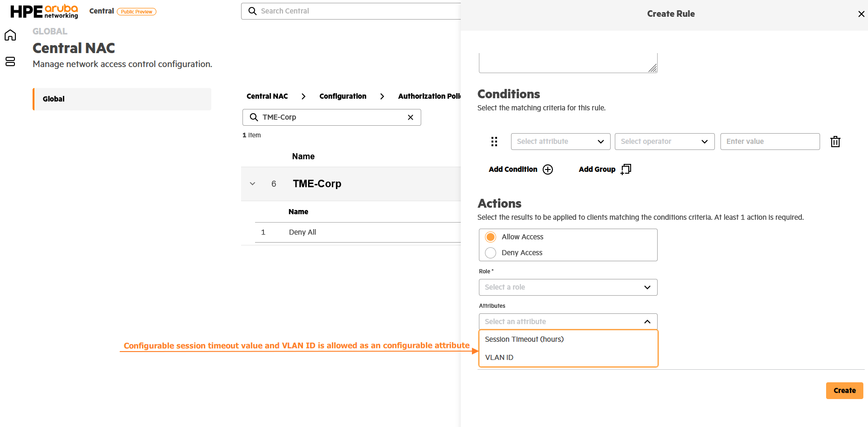The height and width of the screenshot is (427, 868).
Task: Click the GLOBAL scope label
Action: click(x=50, y=32)
